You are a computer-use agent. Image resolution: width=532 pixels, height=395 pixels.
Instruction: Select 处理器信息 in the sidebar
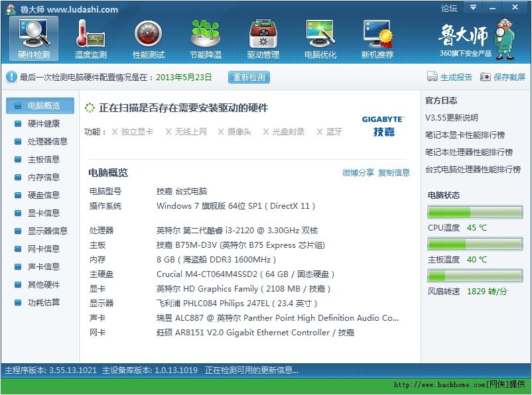coord(40,141)
